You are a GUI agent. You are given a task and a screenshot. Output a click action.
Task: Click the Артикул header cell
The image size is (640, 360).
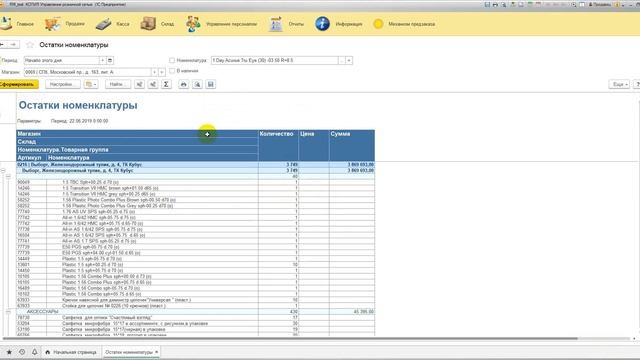[31, 158]
